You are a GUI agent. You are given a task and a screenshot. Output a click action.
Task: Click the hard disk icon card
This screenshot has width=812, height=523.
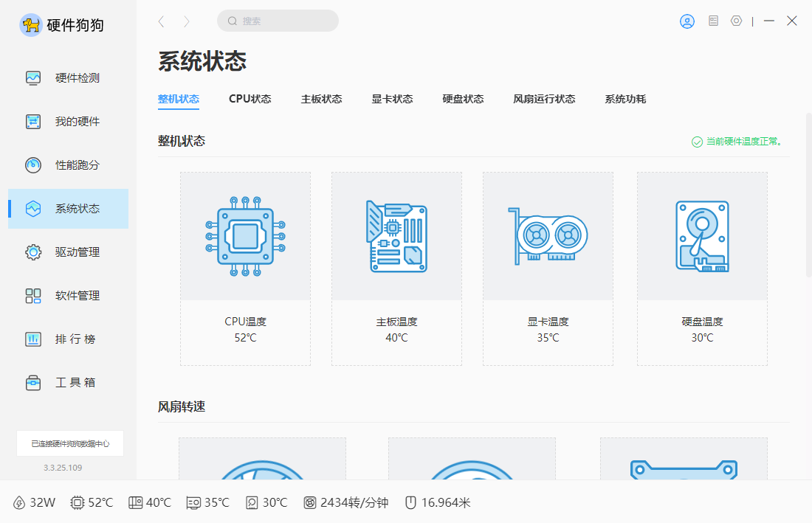(x=702, y=236)
